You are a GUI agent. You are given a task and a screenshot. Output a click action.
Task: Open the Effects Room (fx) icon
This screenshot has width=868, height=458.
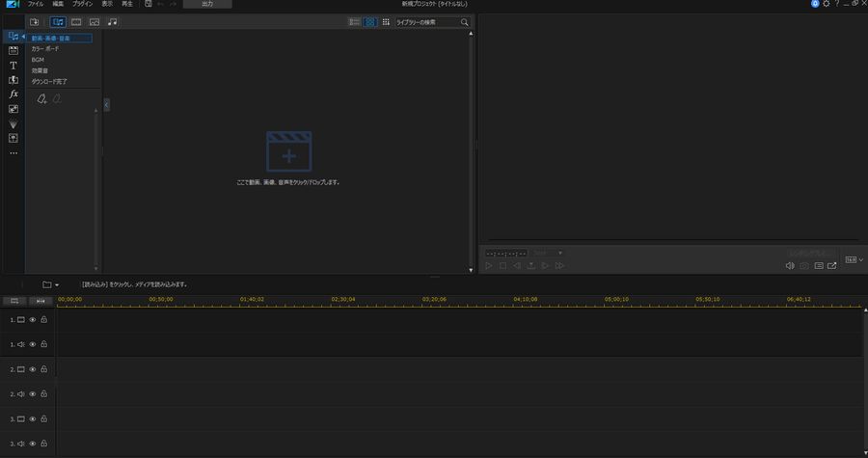coord(14,94)
